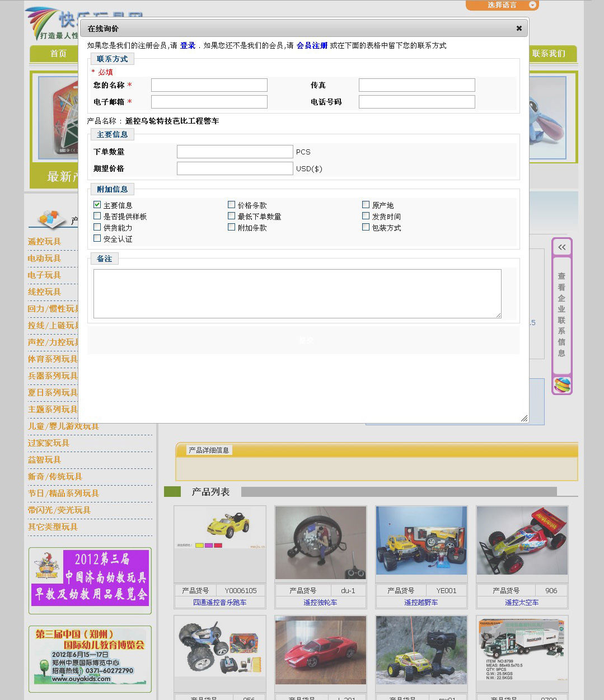Click the 郑州国际幼儿教育博览会 banner image
The image size is (604, 700).
pyautogui.click(x=90, y=657)
